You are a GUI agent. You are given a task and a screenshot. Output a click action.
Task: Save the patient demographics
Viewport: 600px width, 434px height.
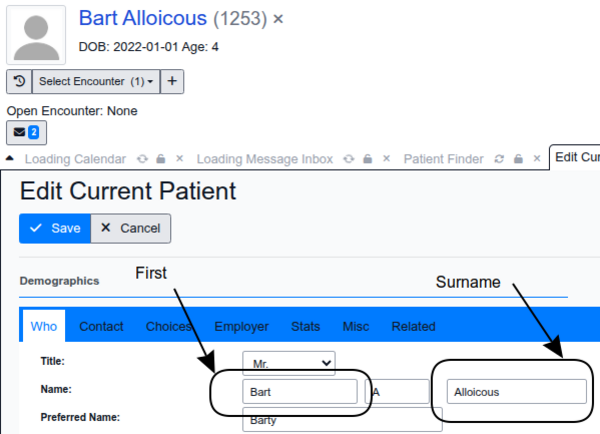coord(55,228)
